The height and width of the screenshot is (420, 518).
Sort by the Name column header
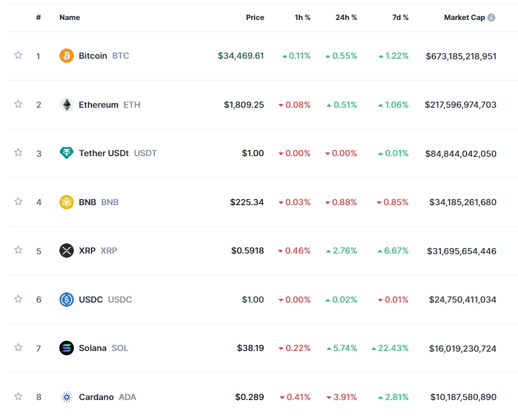70,18
